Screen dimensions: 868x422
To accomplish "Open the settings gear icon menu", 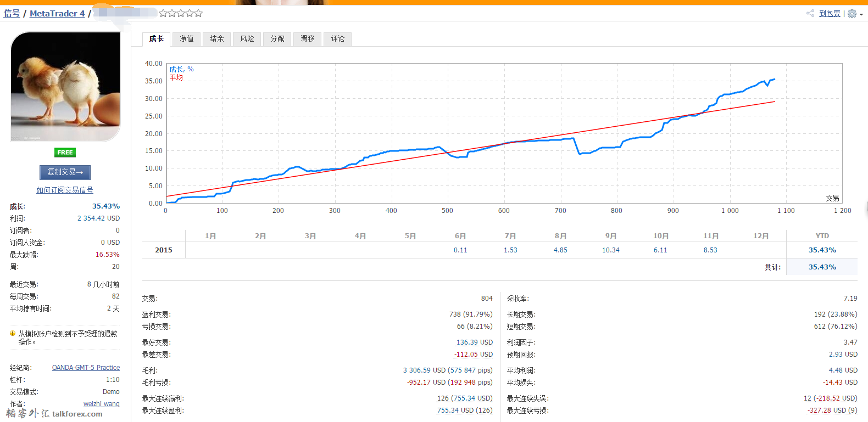I will [852, 14].
